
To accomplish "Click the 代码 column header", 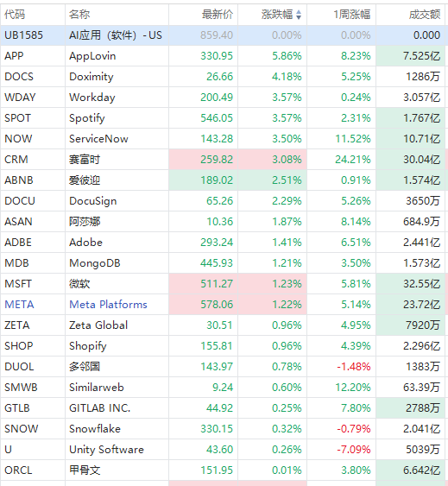I will tap(15, 15).
